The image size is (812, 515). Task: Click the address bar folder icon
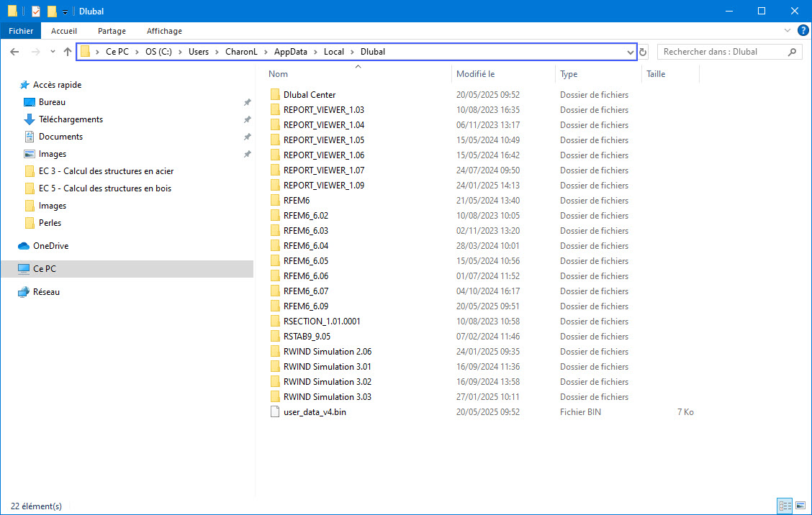tap(85, 51)
